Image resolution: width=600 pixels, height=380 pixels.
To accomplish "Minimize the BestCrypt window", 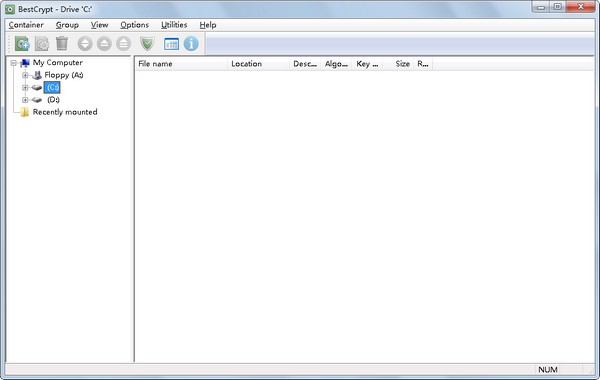I will (x=541, y=7).
